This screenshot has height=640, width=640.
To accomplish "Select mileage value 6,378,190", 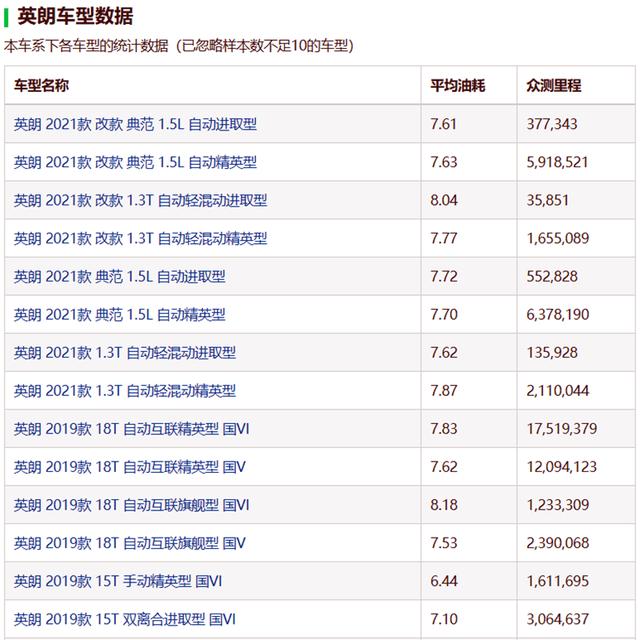I will point(558,315).
